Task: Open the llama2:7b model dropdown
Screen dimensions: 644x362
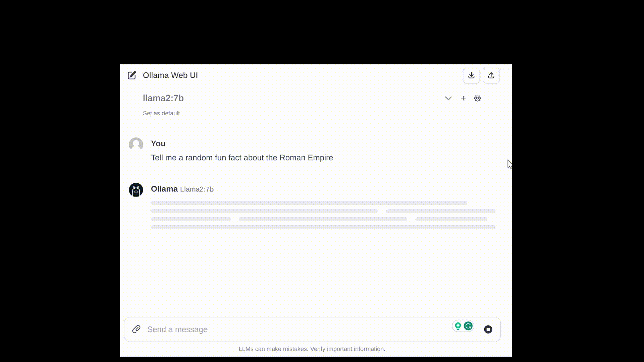Action: click(x=163, y=98)
